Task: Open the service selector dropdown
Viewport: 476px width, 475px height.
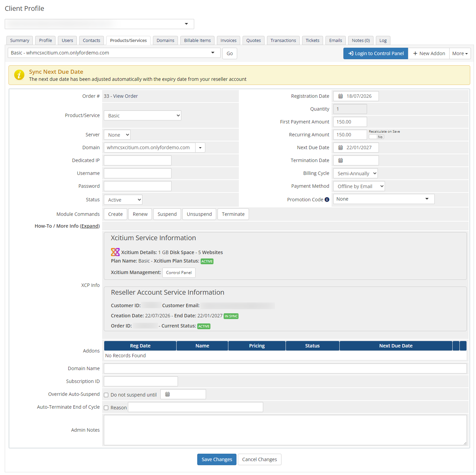Action: pos(114,53)
